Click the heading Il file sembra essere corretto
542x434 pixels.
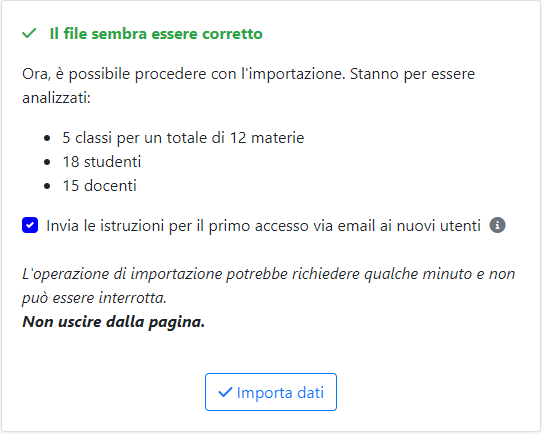click(x=156, y=34)
